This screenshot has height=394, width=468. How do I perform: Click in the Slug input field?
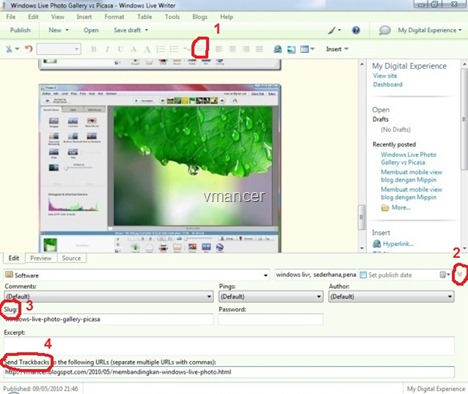(x=109, y=319)
